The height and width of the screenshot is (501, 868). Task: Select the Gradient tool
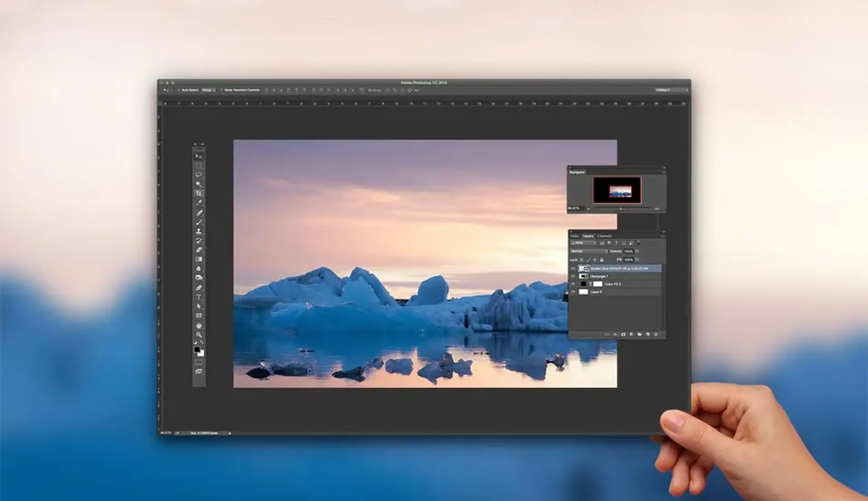tap(199, 259)
